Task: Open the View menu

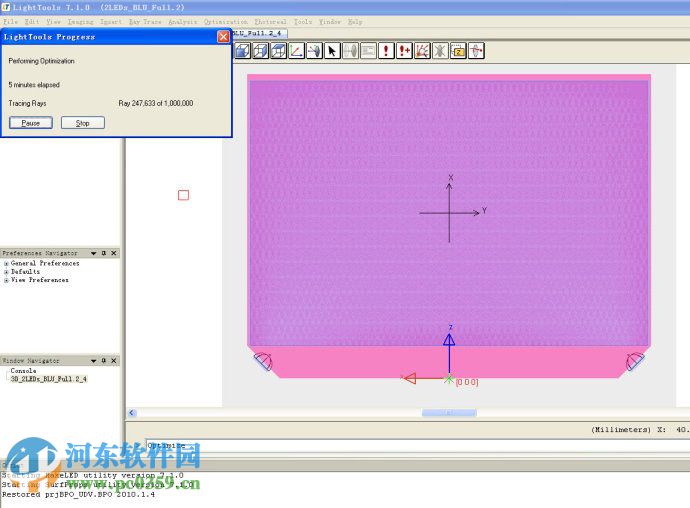Action: [x=53, y=22]
